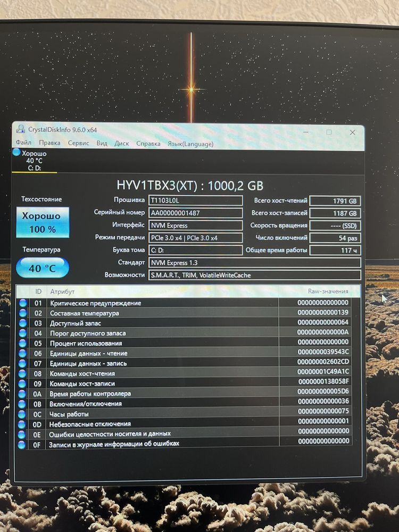399x532 pixels.
Task: Select the Команды хост-записи attribute text
Action: [82, 384]
